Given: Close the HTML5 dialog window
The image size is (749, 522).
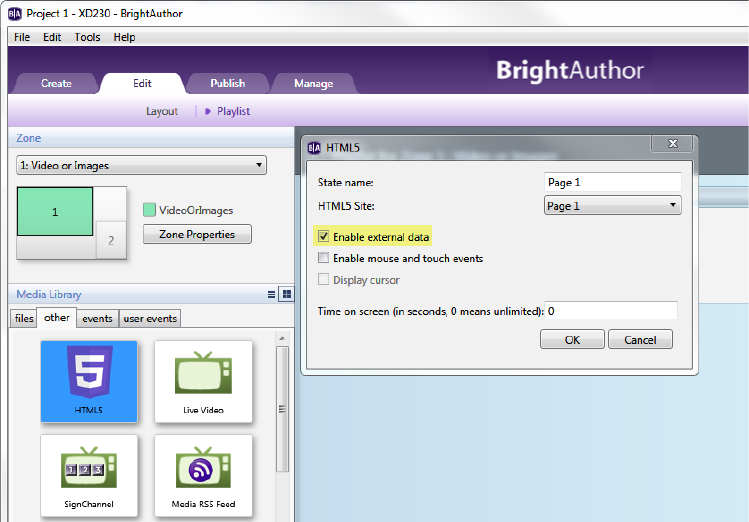Looking at the screenshot, I should pos(673,143).
